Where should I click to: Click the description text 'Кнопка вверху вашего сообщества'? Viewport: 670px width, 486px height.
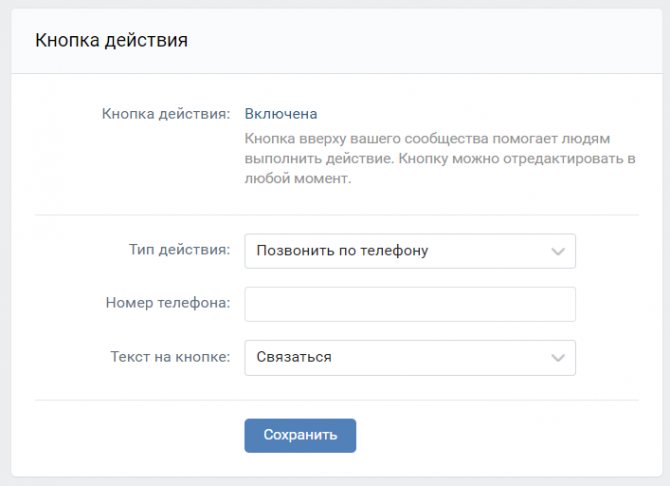366,139
